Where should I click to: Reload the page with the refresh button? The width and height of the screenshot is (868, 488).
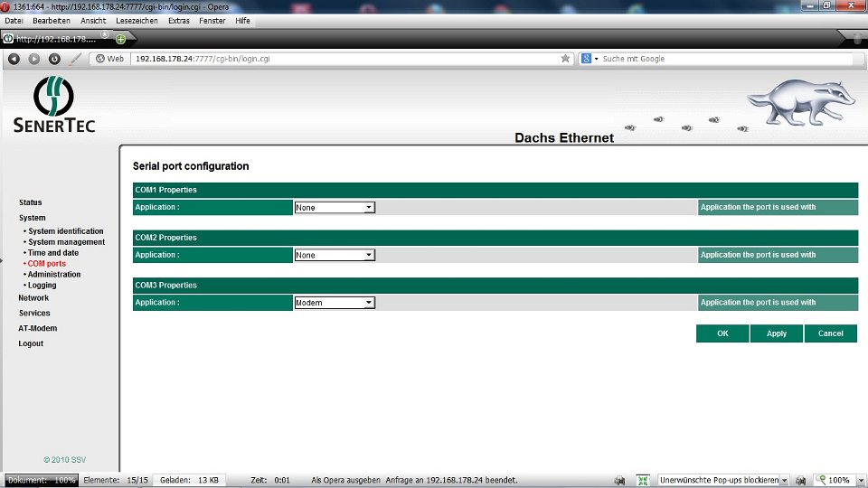point(54,59)
